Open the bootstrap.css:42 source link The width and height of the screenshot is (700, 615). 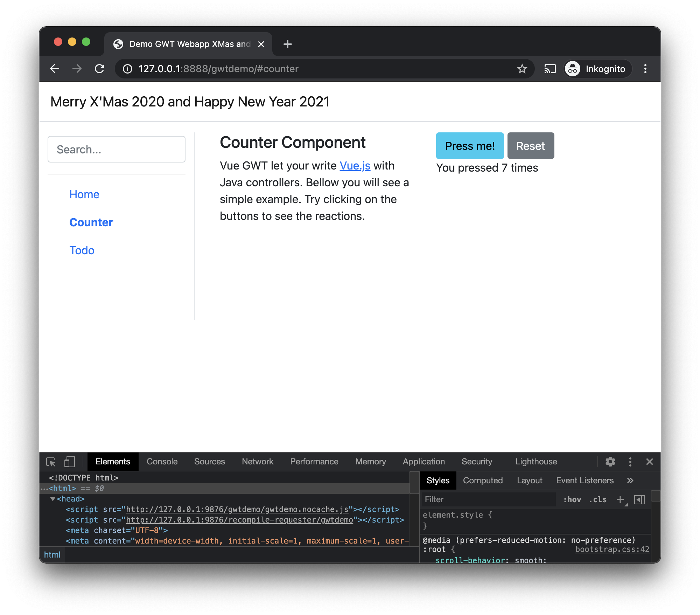tap(612, 549)
